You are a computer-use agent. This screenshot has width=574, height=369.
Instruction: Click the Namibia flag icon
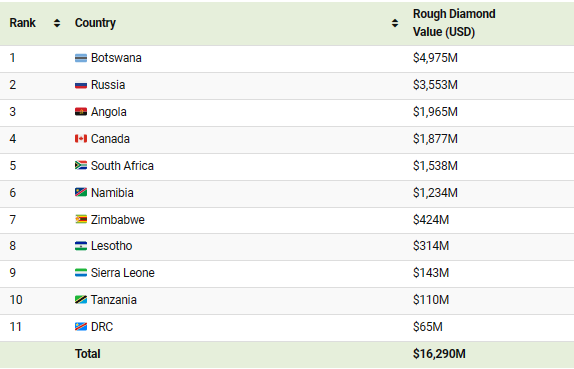(81, 193)
